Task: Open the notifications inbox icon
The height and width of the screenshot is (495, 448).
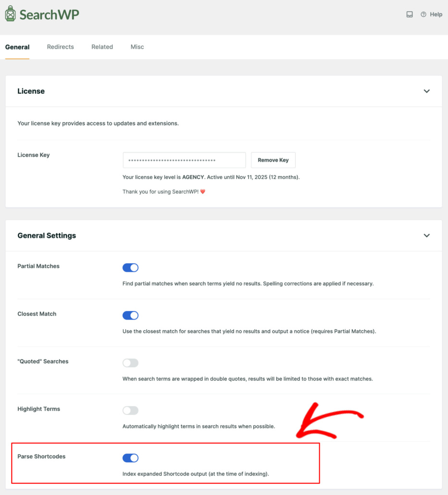Action: click(410, 14)
